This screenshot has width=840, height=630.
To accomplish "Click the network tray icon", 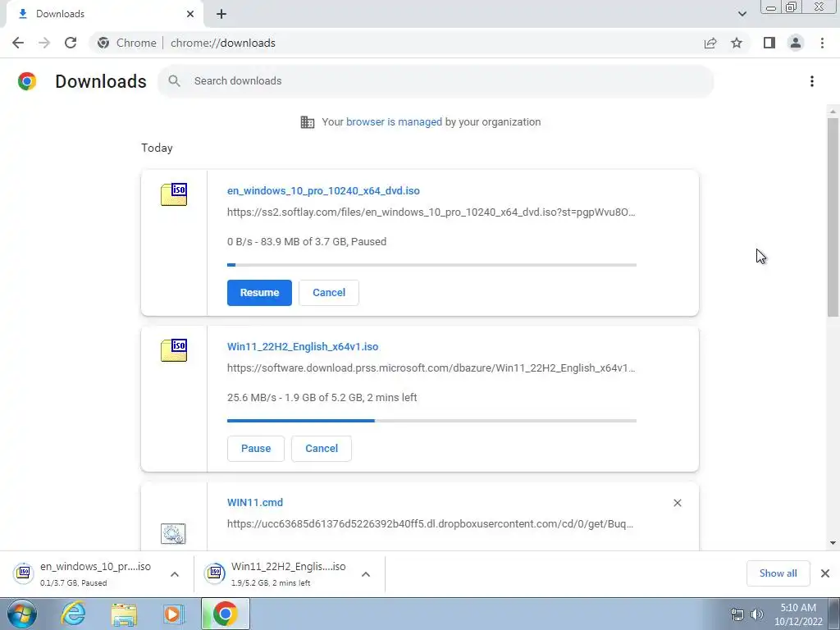I will point(737,614).
